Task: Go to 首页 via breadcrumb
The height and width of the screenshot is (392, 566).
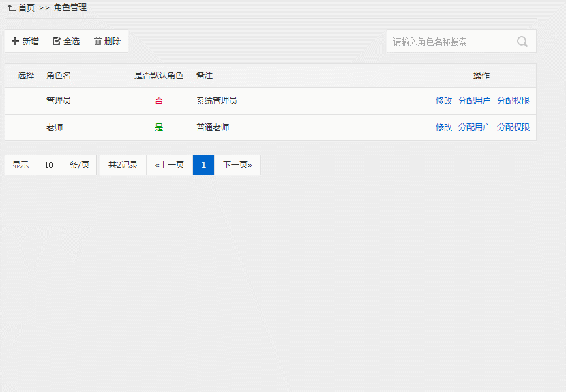Action: point(27,7)
